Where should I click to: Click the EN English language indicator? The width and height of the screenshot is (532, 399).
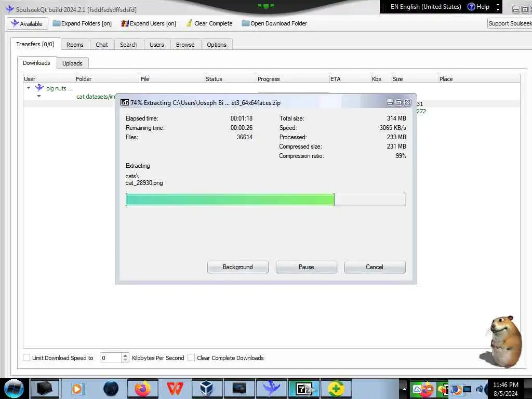[x=425, y=7]
